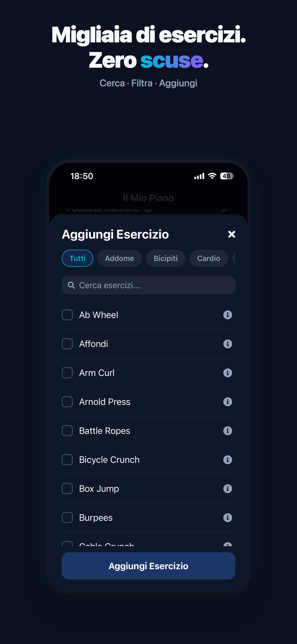Image resolution: width=297 pixels, height=644 pixels.
Task: Select the Arnold Press exercise checkbox
Action: pos(67,402)
